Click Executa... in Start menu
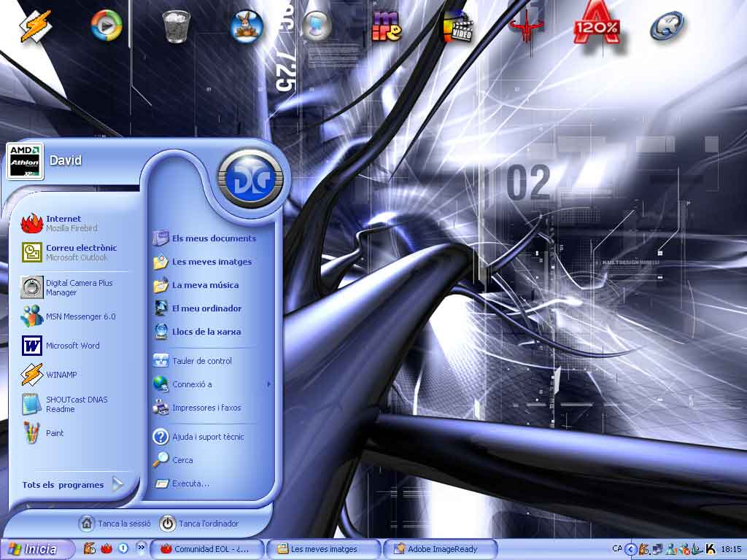Image resolution: width=747 pixels, height=560 pixels. [x=190, y=483]
